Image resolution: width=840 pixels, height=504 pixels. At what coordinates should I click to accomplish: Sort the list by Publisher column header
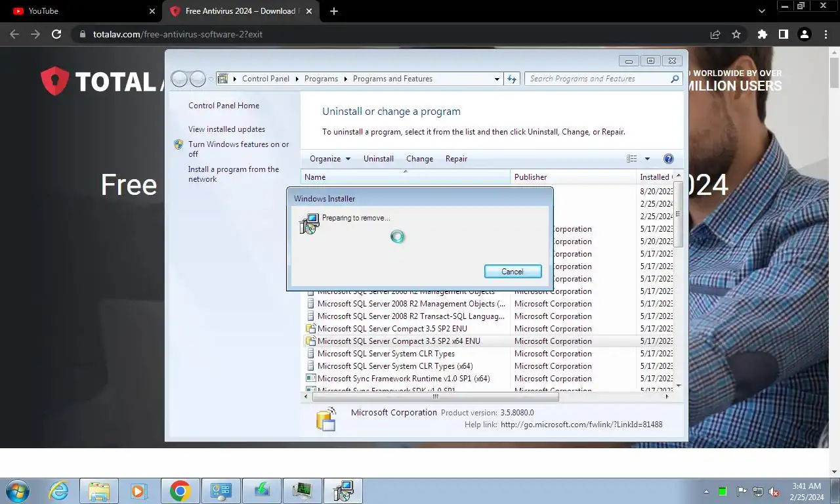tap(574, 177)
